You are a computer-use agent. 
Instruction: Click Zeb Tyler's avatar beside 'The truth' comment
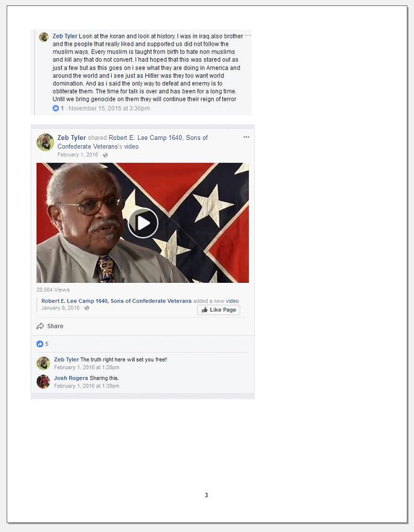43,363
